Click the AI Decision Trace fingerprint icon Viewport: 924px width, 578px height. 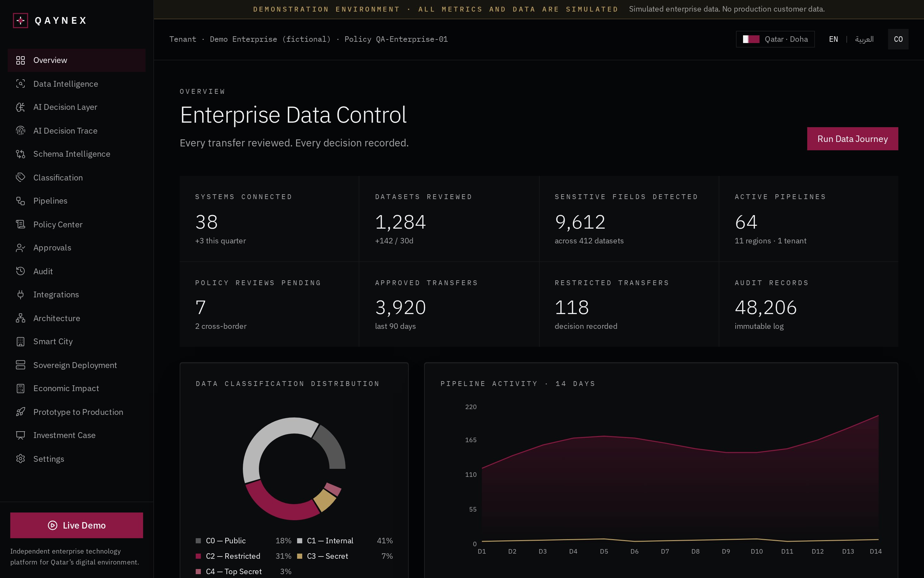[x=21, y=131]
